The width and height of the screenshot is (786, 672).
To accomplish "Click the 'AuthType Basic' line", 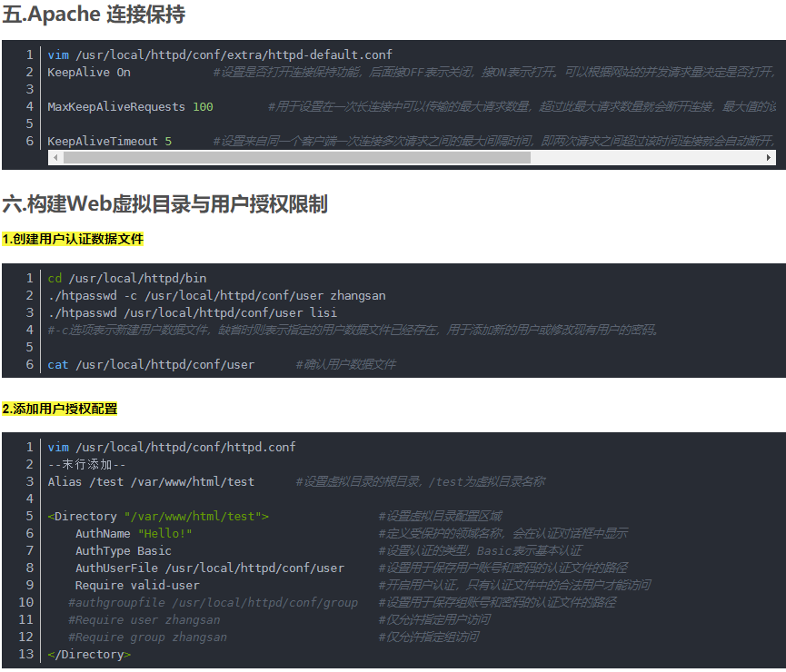I will (124, 550).
